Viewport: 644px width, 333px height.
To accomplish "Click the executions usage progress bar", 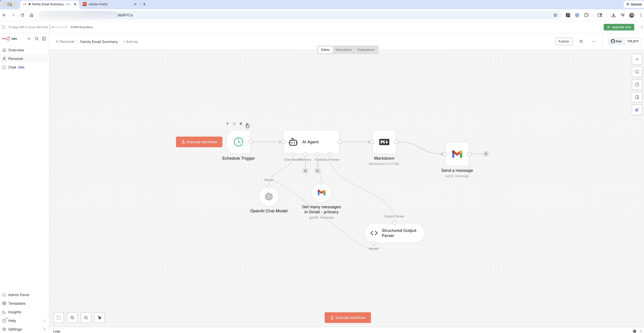I will (x=60, y=27).
